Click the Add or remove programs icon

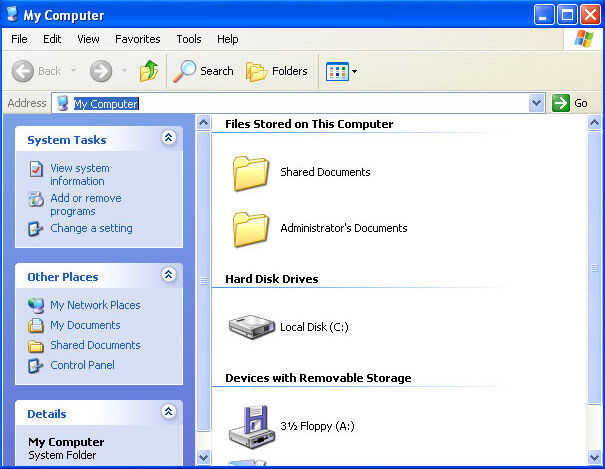click(36, 199)
